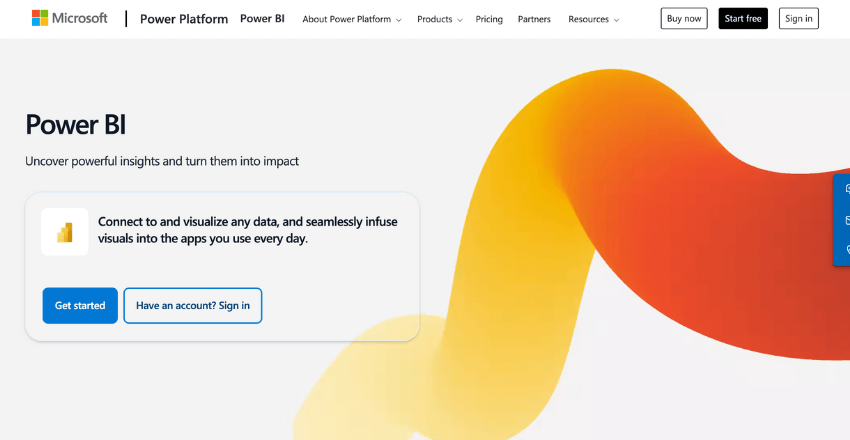The image size is (850, 440).
Task: Go to the Pricing page
Action: click(489, 19)
